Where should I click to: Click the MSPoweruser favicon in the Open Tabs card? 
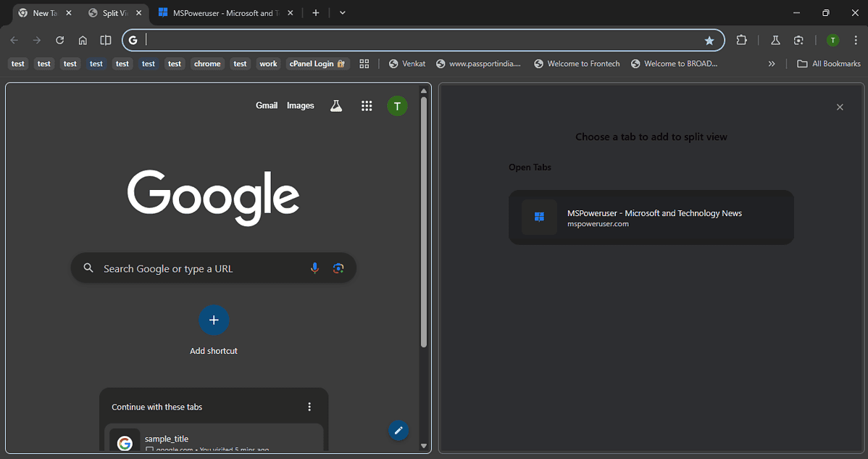coord(539,217)
